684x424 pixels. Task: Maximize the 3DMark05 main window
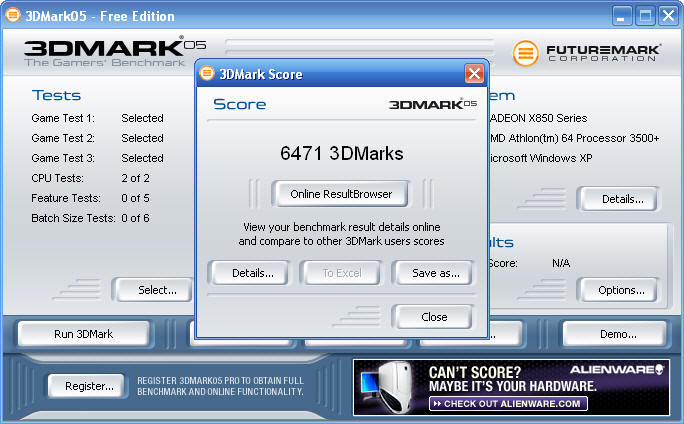pyautogui.click(x=645, y=17)
